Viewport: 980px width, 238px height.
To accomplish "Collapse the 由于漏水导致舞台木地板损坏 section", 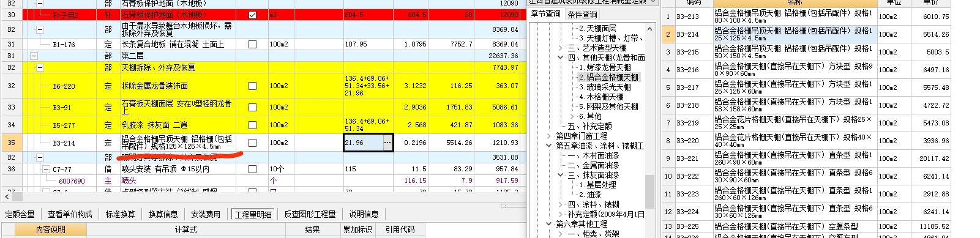I will point(40,29).
